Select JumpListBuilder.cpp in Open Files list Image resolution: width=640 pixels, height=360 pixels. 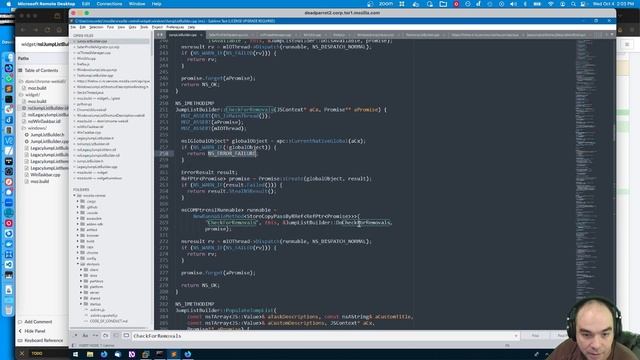pos(92,41)
